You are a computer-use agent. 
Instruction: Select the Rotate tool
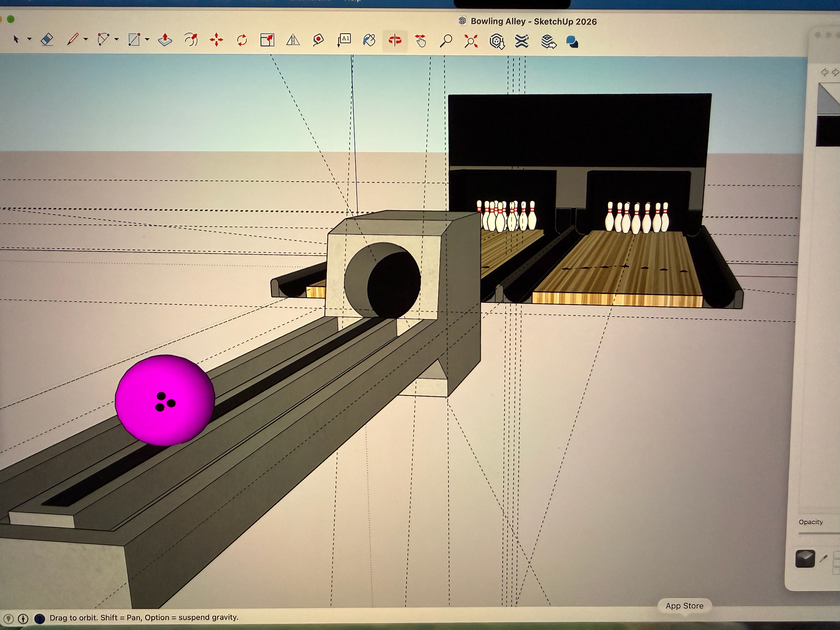[x=242, y=40]
